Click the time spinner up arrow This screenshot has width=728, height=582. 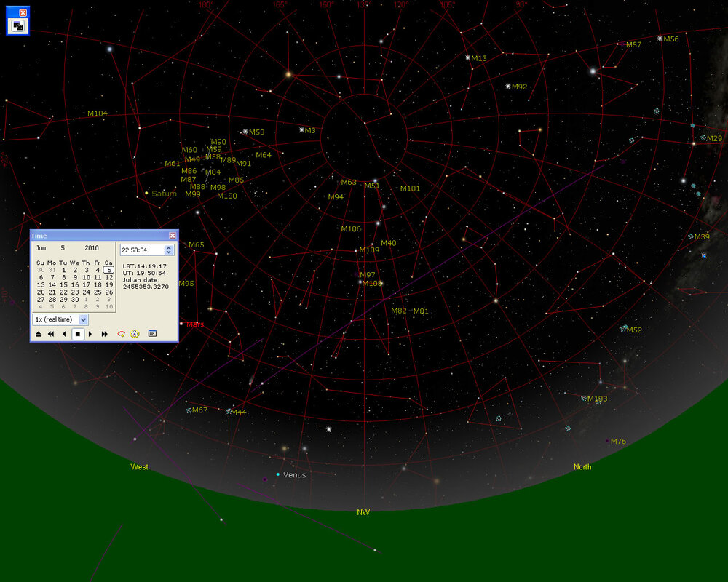tap(169, 247)
